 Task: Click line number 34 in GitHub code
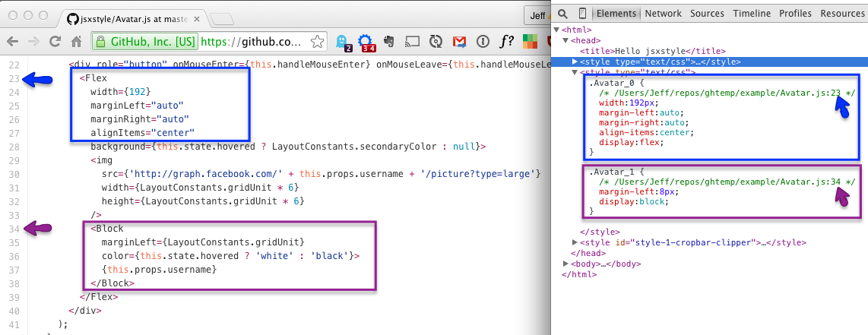(x=14, y=229)
